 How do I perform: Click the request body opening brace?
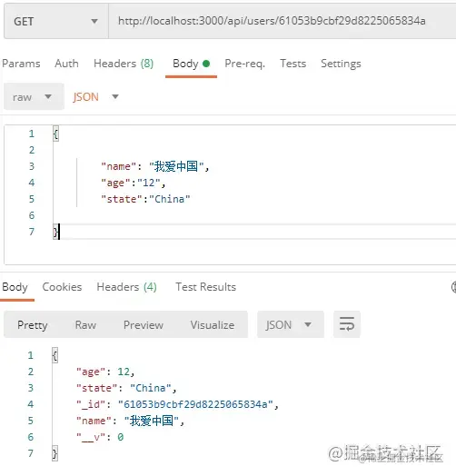(55, 134)
